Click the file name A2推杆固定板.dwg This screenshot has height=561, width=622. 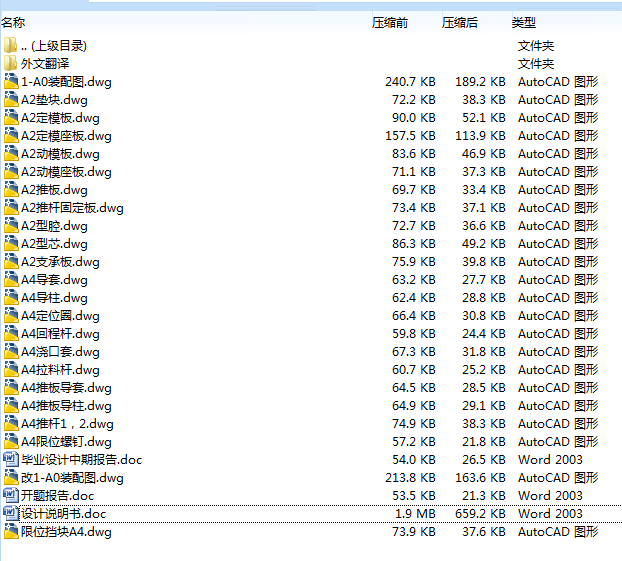(x=72, y=208)
